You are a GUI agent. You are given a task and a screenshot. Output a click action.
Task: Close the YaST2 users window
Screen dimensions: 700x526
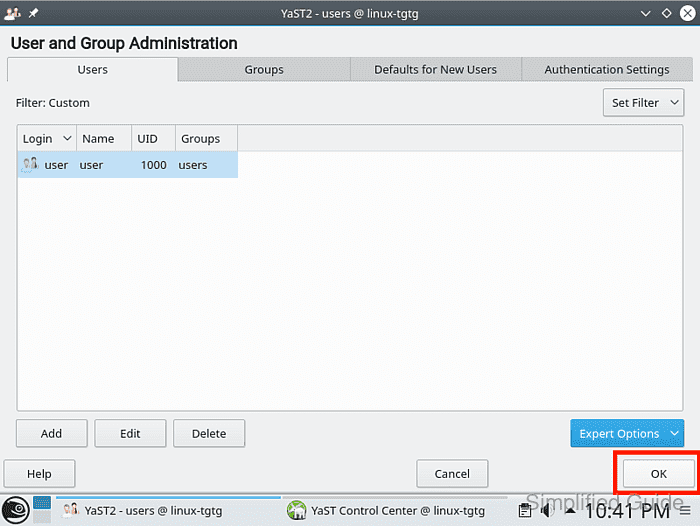(x=688, y=13)
